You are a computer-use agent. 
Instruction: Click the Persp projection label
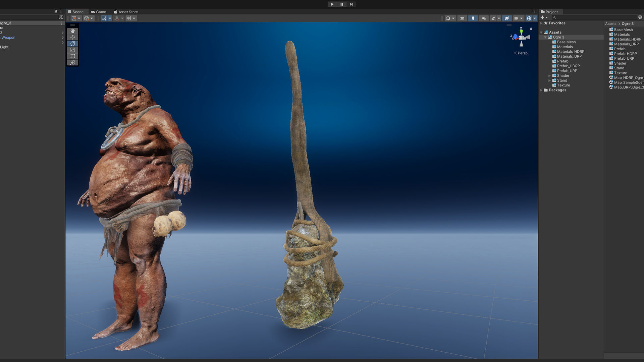pos(522,53)
